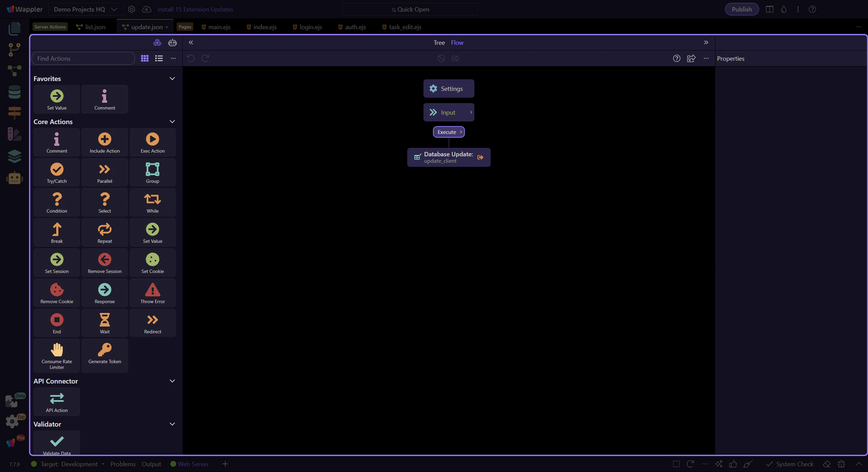Select the Generate Token action
868x472 pixels.
104,353
